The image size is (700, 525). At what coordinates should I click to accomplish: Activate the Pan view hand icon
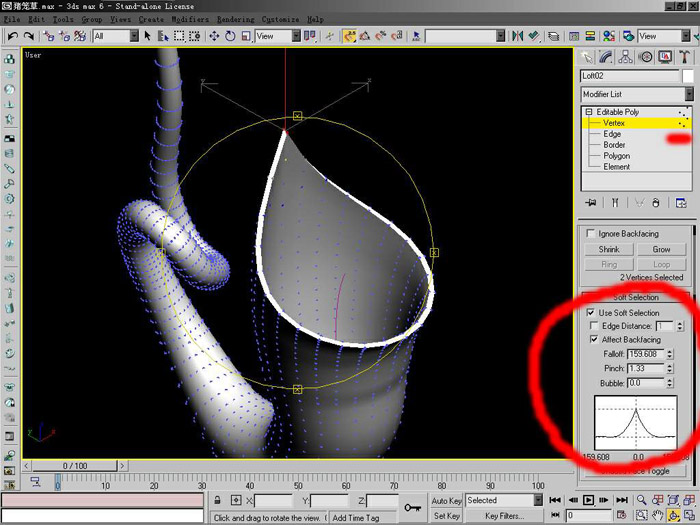click(658, 516)
